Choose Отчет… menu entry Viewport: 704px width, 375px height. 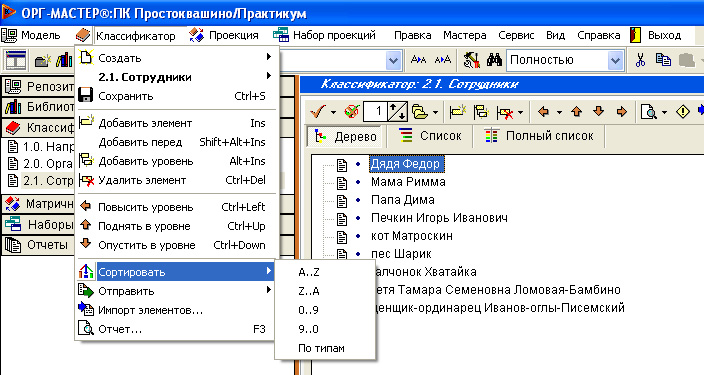click(176, 329)
